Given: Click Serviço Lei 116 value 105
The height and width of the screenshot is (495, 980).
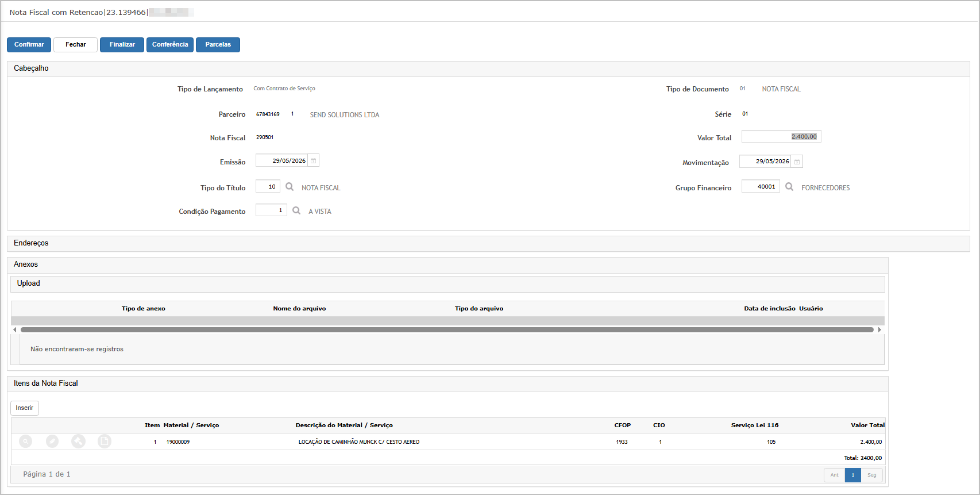Looking at the screenshot, I should pyautogui.click(x=771, y=442).
